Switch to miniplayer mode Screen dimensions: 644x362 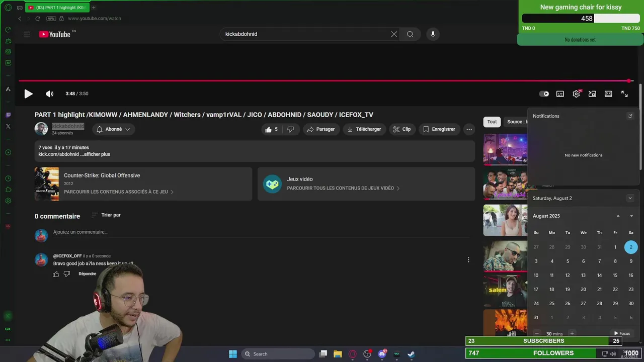point(592,94)
